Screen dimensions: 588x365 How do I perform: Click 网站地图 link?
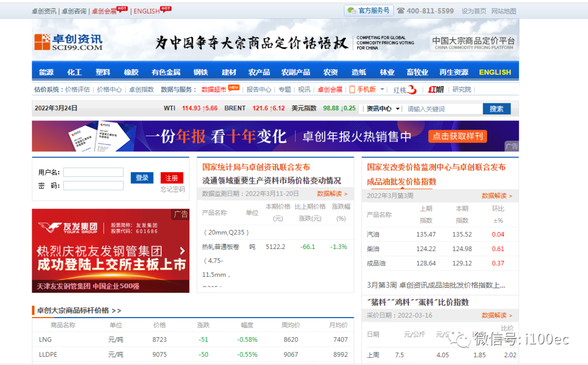point(504,11)
